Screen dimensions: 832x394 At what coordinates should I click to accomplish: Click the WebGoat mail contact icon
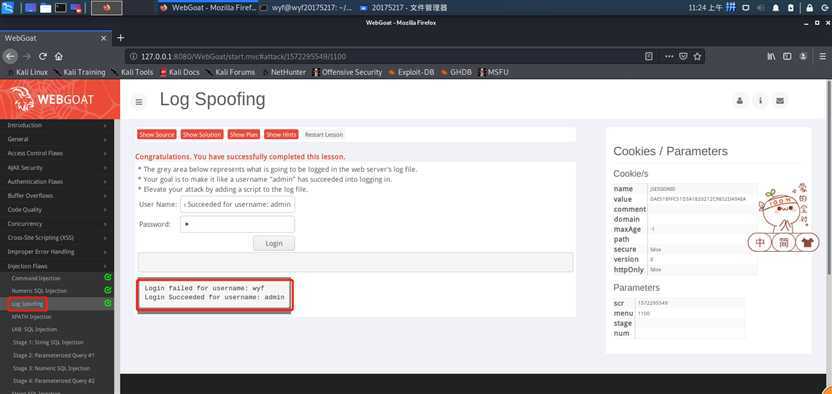[779, 101]
